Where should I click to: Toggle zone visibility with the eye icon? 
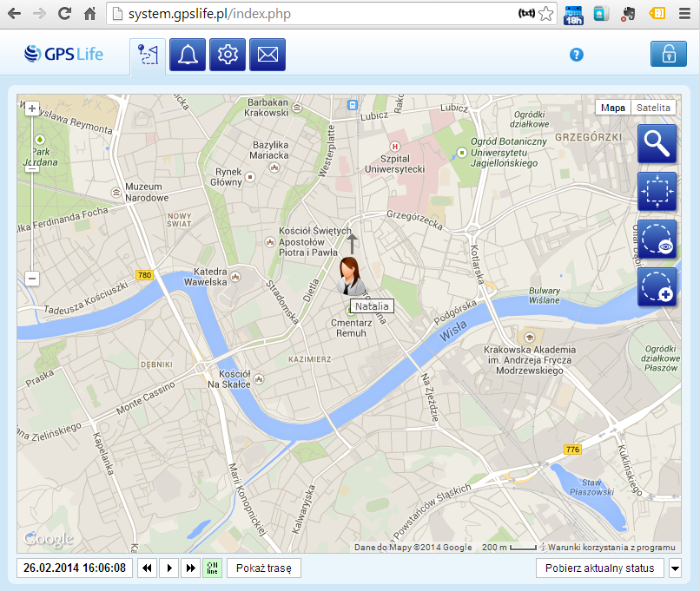point(657,240)
